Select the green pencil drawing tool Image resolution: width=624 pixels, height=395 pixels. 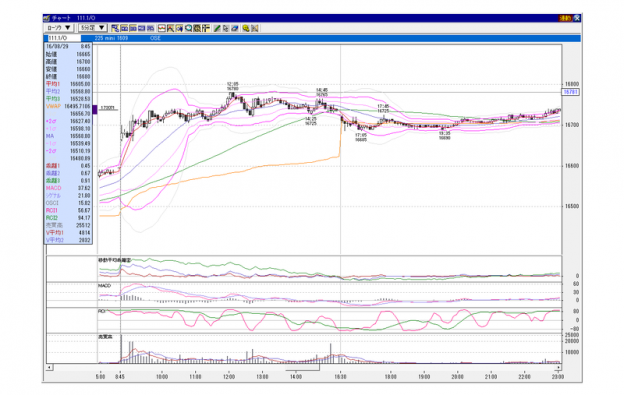click(x=217, y=28)
